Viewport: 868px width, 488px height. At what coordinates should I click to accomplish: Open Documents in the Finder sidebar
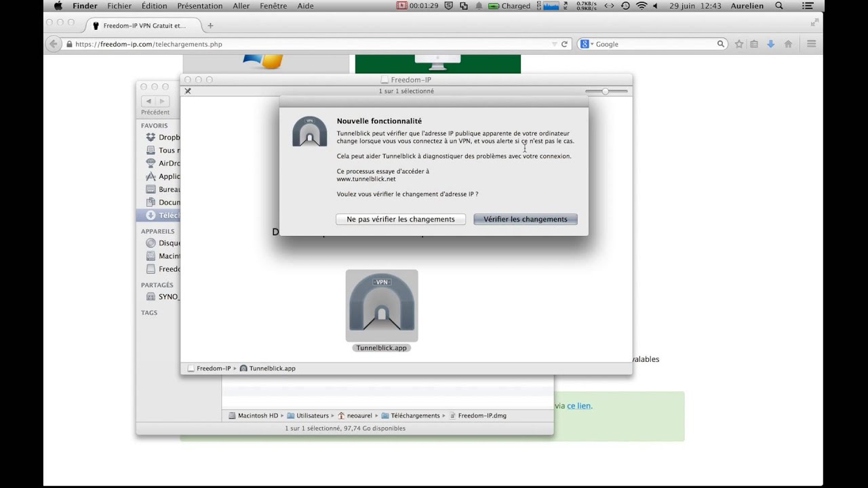pyautogui.click(x=163, y=202)
